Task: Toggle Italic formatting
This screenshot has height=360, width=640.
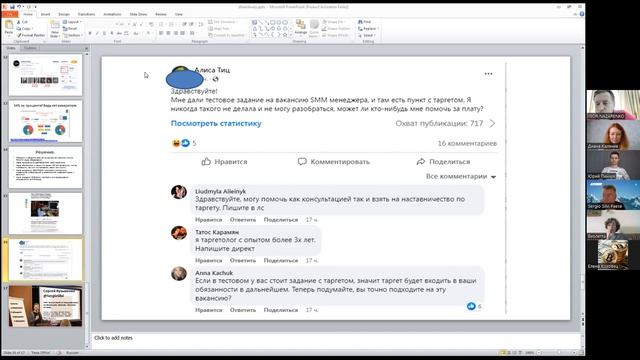Action: pyautogui.click(x=97, y=33)
